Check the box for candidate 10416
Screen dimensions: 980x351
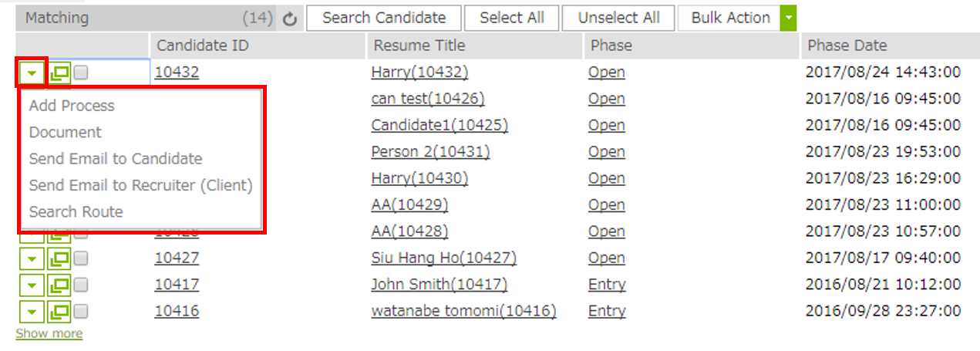(81, 312)
